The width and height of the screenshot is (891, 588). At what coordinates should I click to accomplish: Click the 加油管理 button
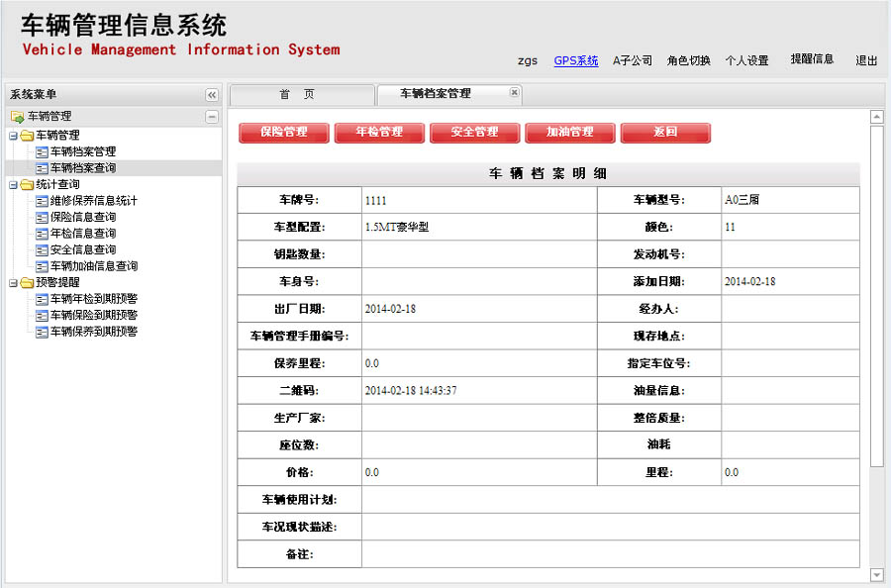click(x=570, y=133)
